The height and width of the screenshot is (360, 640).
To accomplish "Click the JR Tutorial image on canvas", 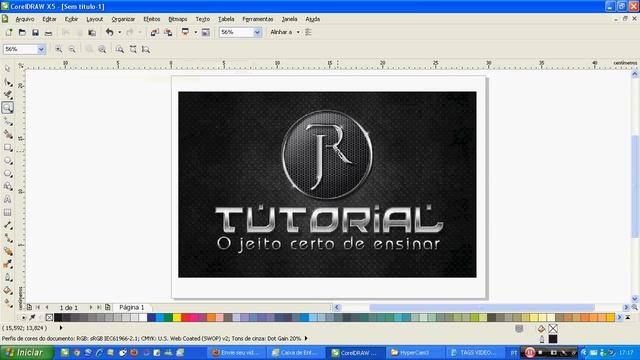I will (x=327, y=184).
